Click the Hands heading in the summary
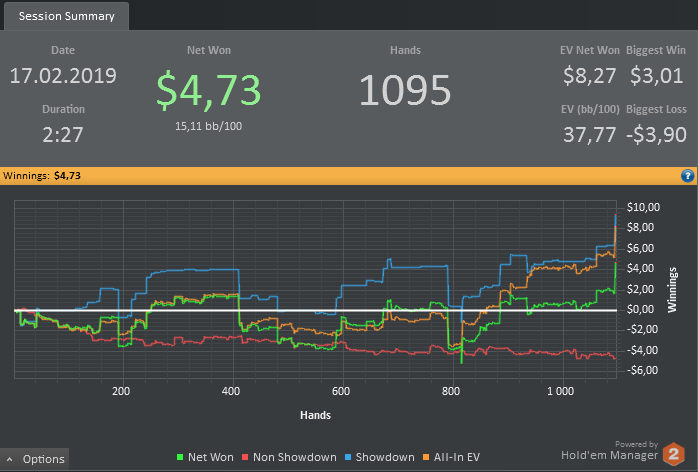Viewport: 698px width, 472px height. tap(406, 50)
